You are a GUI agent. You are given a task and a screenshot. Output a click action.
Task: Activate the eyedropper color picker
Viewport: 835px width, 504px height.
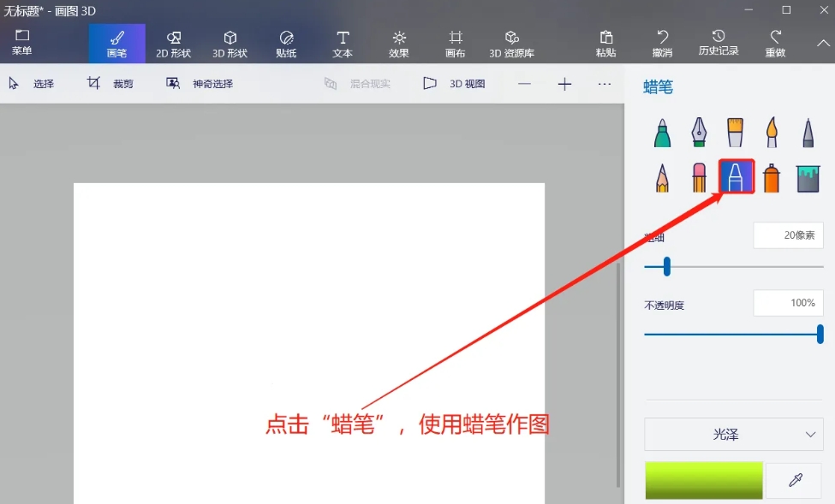[794, 480]
